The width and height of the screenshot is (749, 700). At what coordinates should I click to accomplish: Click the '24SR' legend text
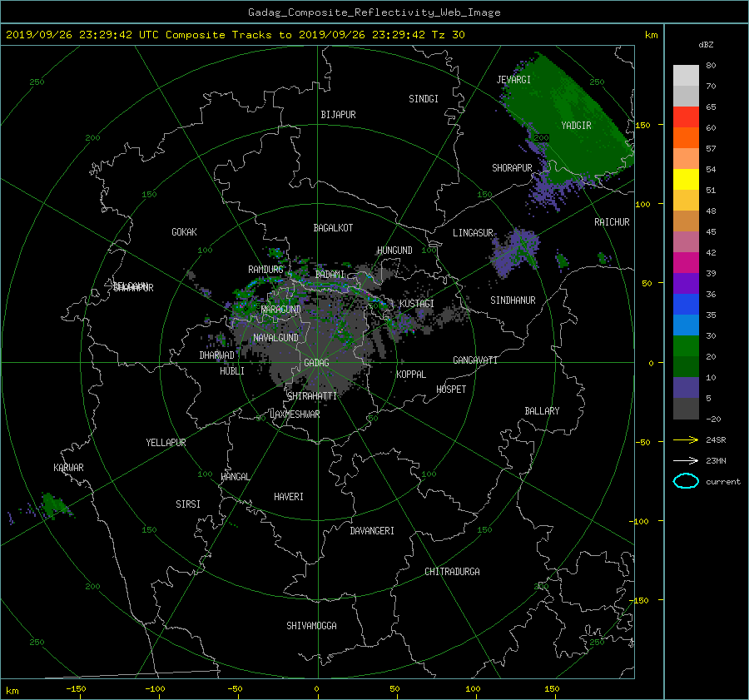pos(716,439)
